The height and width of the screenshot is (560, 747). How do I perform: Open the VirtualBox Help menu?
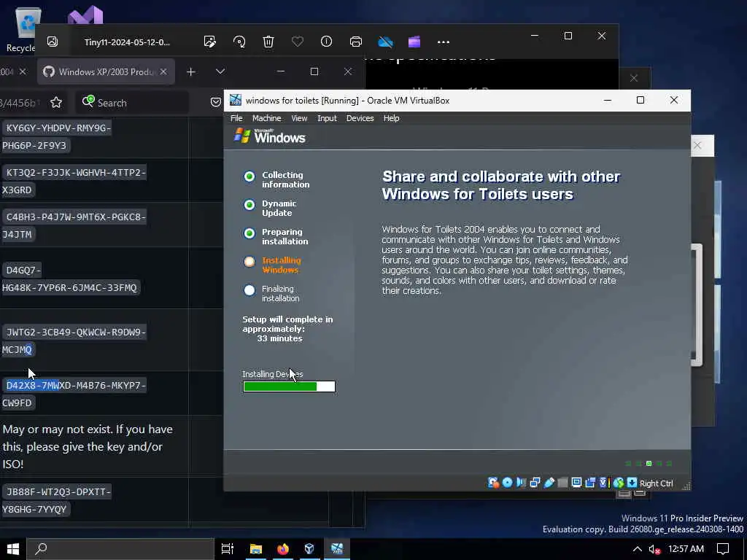click(391, 118)
